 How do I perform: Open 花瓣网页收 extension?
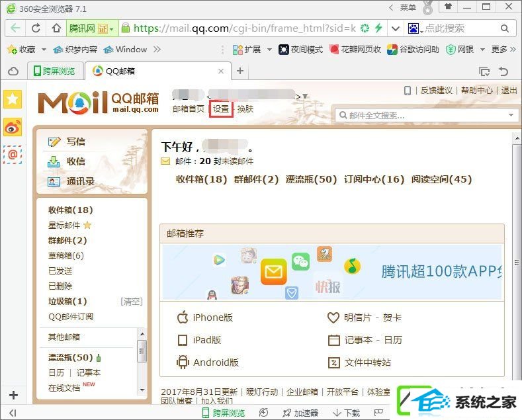355,50
